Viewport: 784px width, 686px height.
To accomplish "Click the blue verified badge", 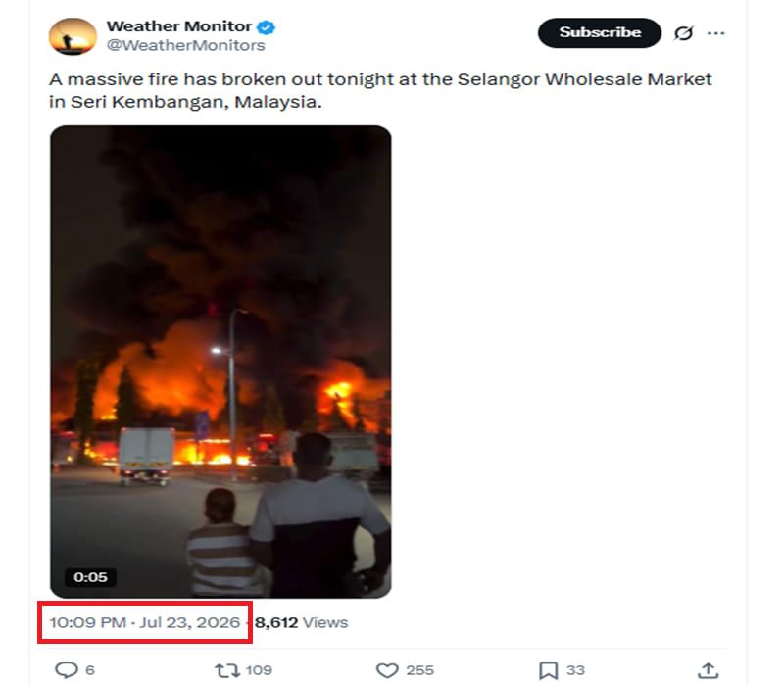I will (266, 27).
